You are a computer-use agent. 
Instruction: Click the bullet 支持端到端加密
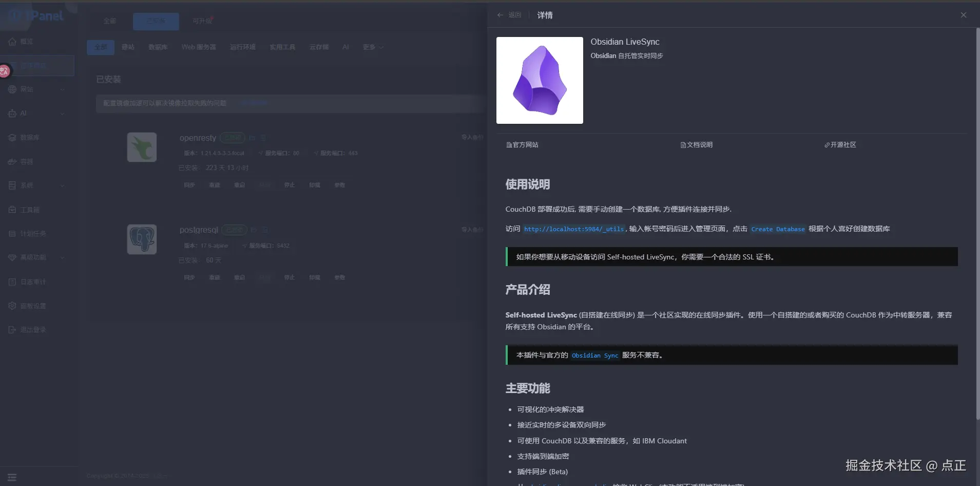click(x=543, y=456)
